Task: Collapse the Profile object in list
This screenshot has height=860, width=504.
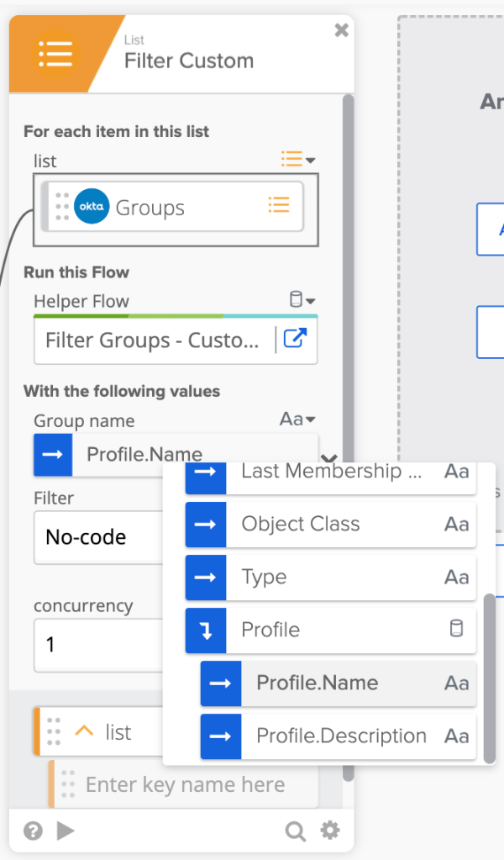Action: pos(206,630)
